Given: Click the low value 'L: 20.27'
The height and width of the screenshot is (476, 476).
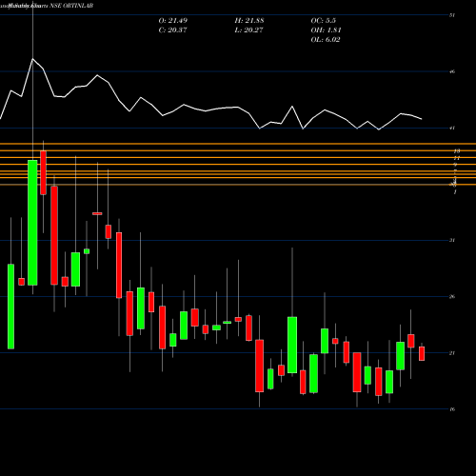Looking at the screenshot, I should click(248, 30).
